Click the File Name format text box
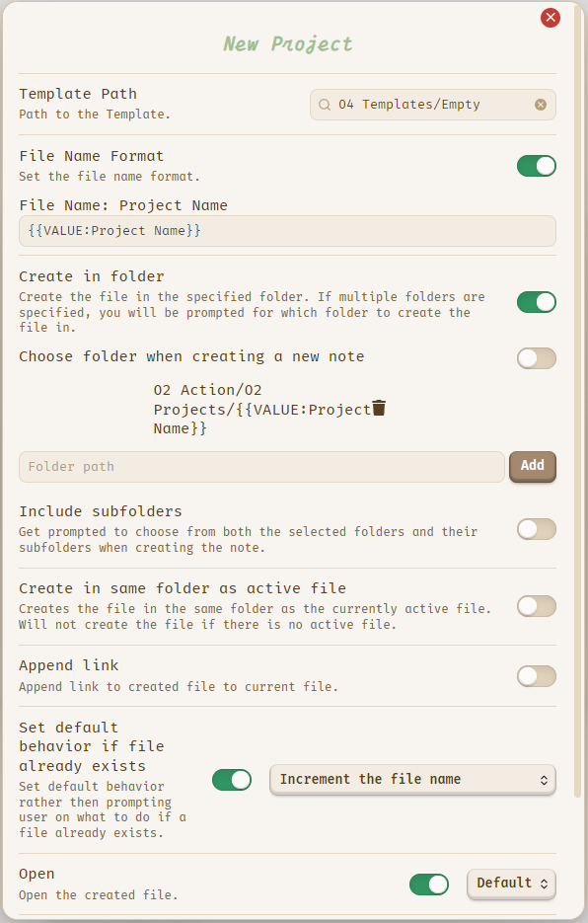 coord(287,231)
